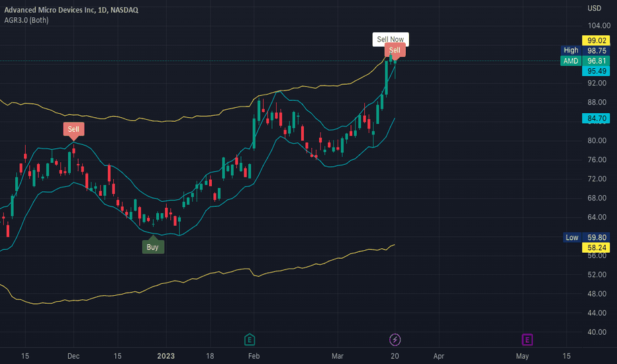Viewport: 617px width, 364px height.
Task: Click the Apr date axis label
Action: click(438, 356)
